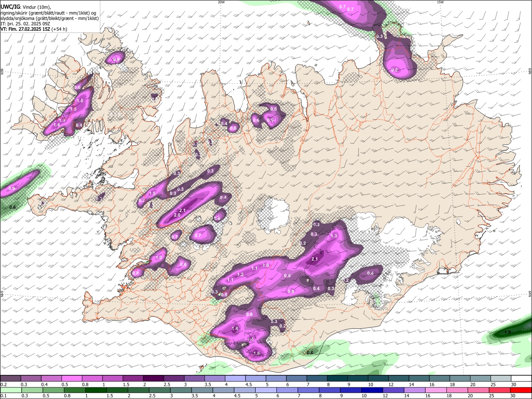Screen dimensions: 532x399
Task: Click the 'slydda/snjókoma' legend description line
Action: coord(49,19)
